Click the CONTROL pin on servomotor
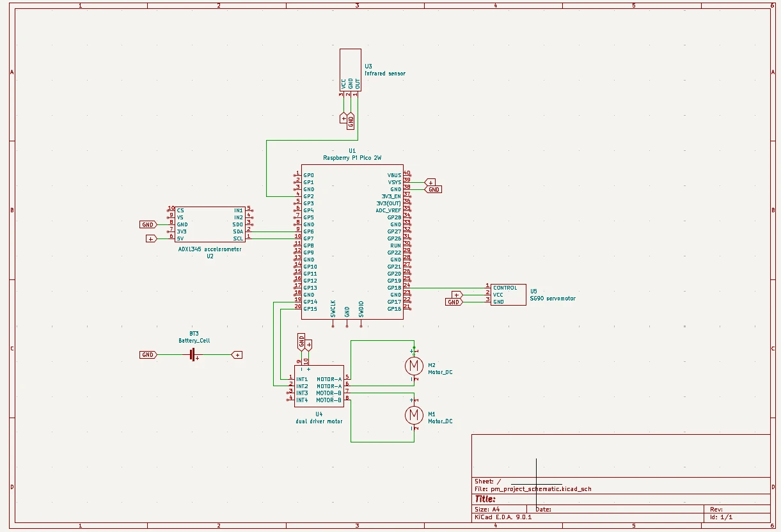The width and height of the screenshot is (781, 532). tap(505, 288)
